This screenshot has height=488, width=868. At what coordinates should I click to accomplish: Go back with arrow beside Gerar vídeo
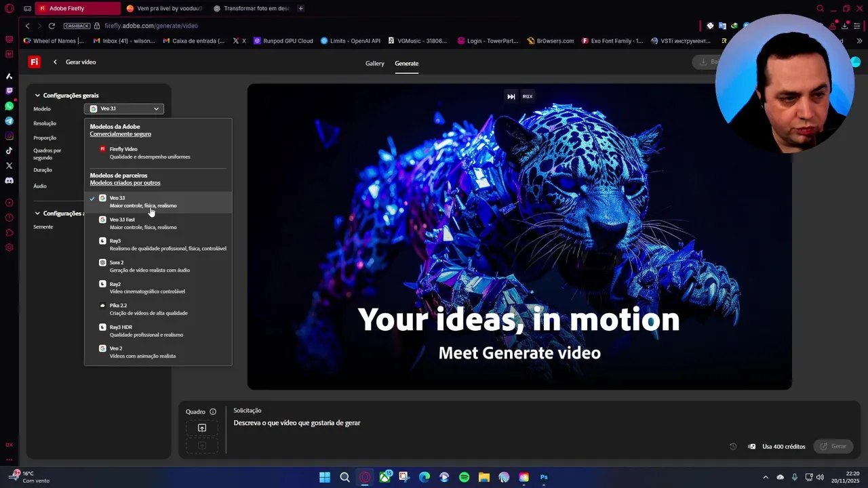click(55, 62)
